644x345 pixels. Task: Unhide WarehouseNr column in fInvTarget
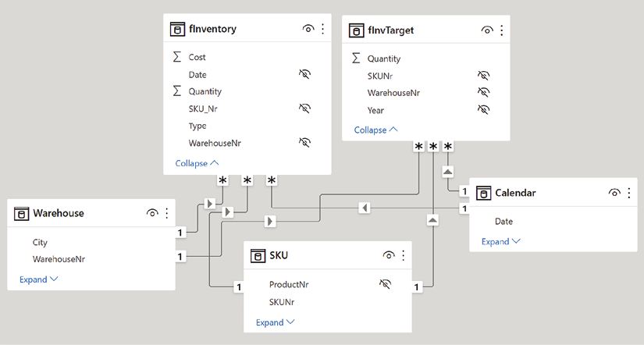pyautogui.click(x=483, y=92)
